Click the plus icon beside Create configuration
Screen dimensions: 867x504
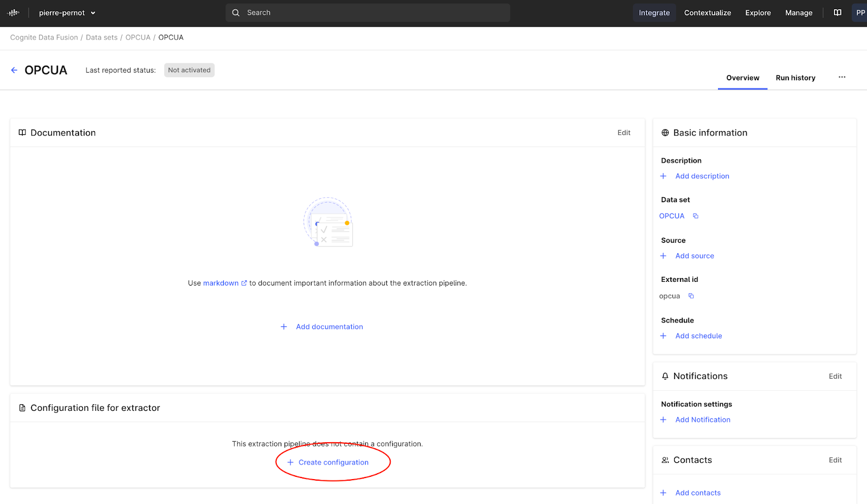click(290, 462)
